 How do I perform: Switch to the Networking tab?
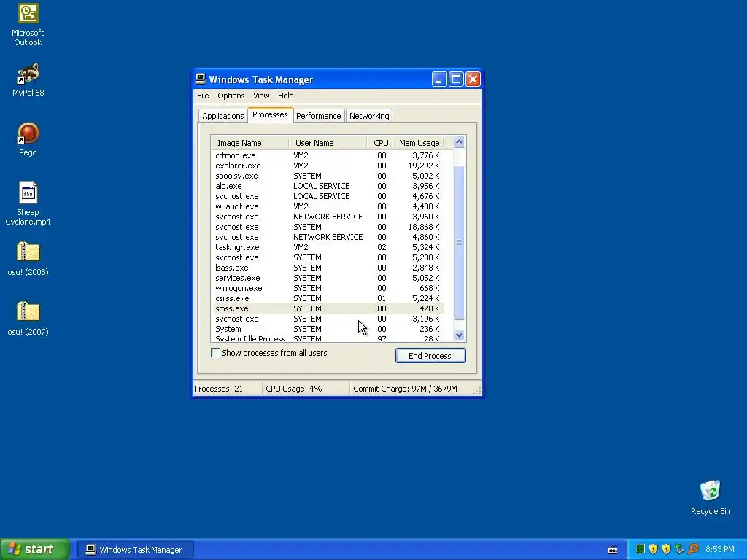(x=369, y=116)
